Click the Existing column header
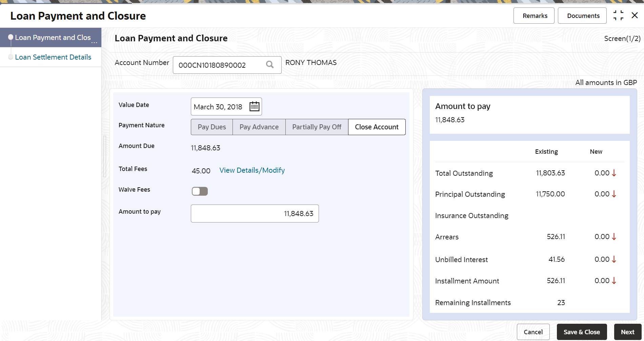The height and width of the screenshot is (341, 644). click(546, 152)
